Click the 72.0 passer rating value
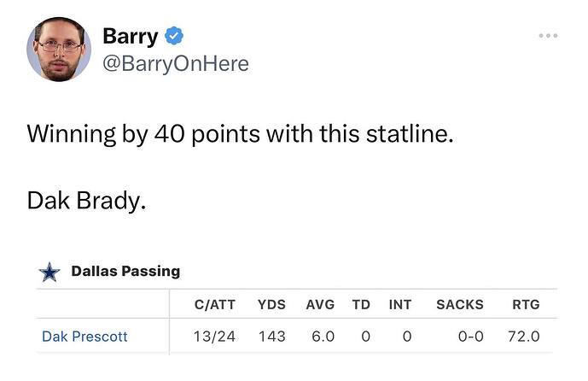Screen dimensions: 588x381 tap(523, 337)
